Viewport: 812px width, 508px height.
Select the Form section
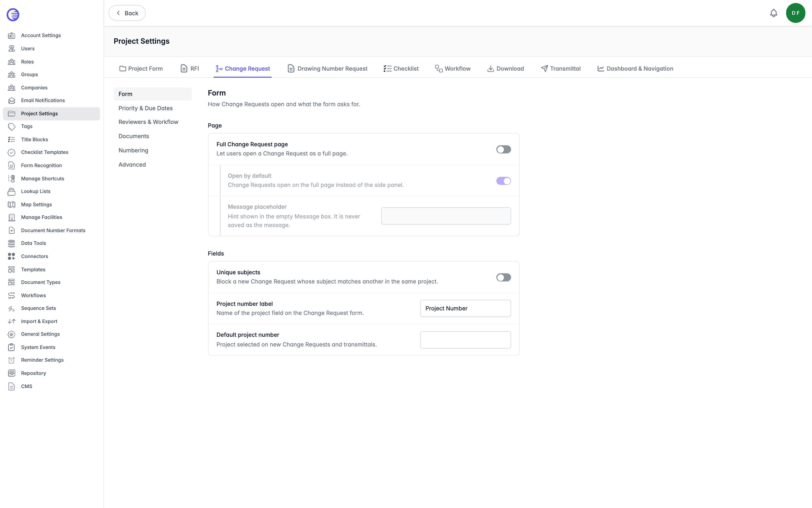153,94
